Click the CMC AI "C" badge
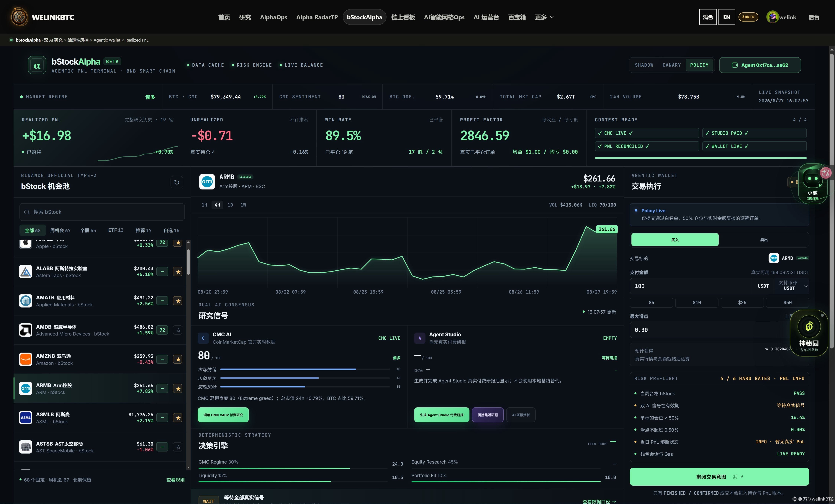The width and height of the screenshot is (835, 504). [x=203, y=338]
